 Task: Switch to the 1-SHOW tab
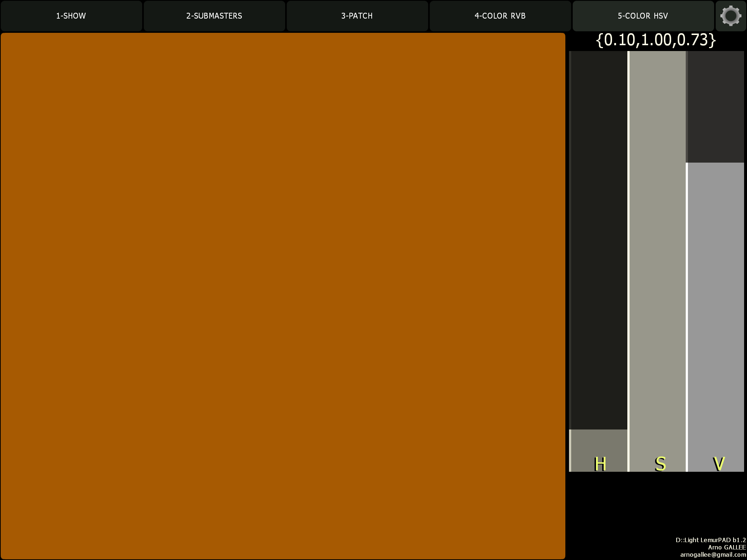(x=71, y=16)
